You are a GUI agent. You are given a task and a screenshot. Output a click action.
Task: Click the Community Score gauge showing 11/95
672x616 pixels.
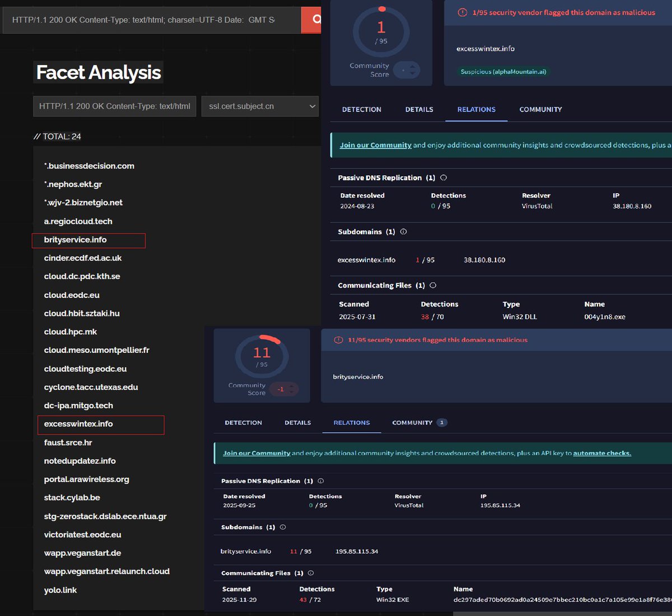coord(262,356)
